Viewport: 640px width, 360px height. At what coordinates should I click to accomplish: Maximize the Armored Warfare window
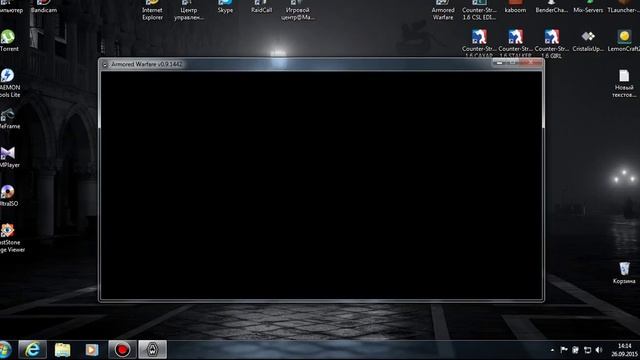click(514, 63)
